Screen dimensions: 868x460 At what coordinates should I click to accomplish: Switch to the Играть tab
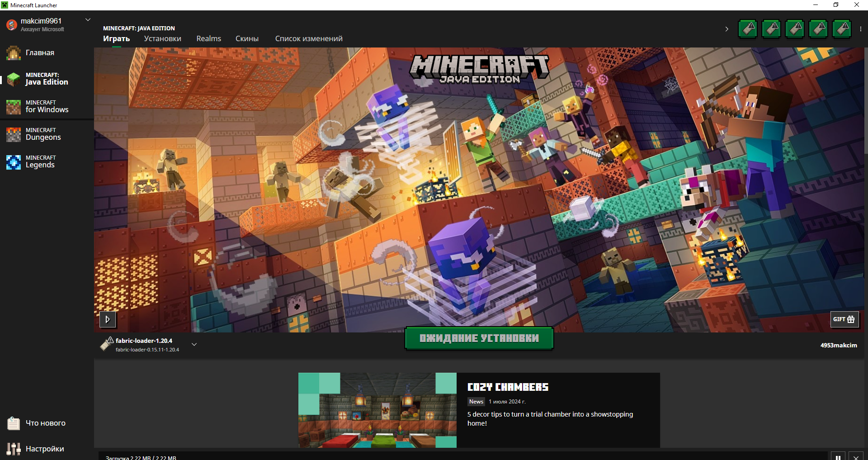pyautogui.click(x=116, y=39)
